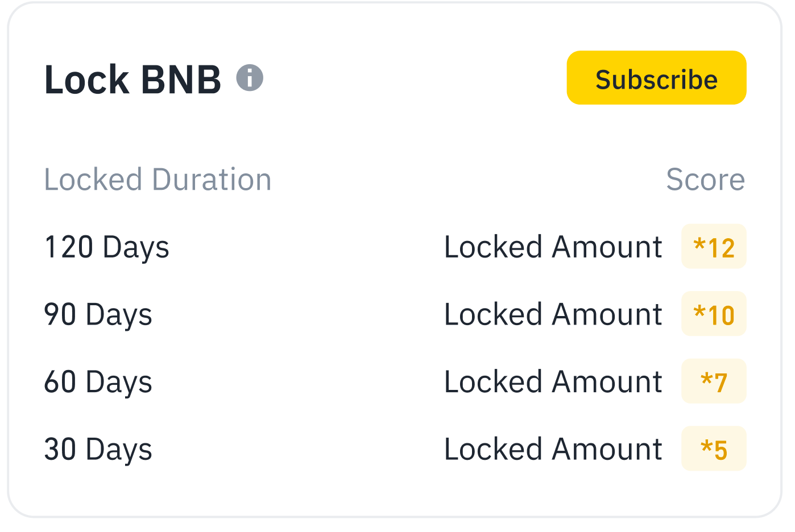Click the *10 score multiplier badge
The width and height of the screenshot is (795, 532).
click(714, 314)
